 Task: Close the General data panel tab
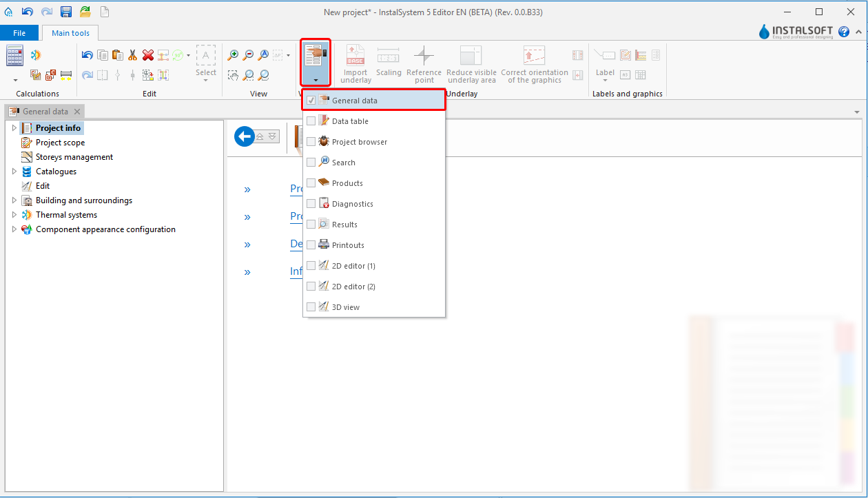(77, 112)
